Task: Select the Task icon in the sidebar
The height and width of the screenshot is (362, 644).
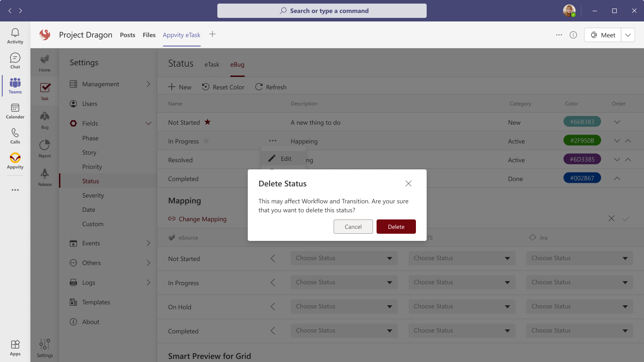Action: [x=44, y=91]
